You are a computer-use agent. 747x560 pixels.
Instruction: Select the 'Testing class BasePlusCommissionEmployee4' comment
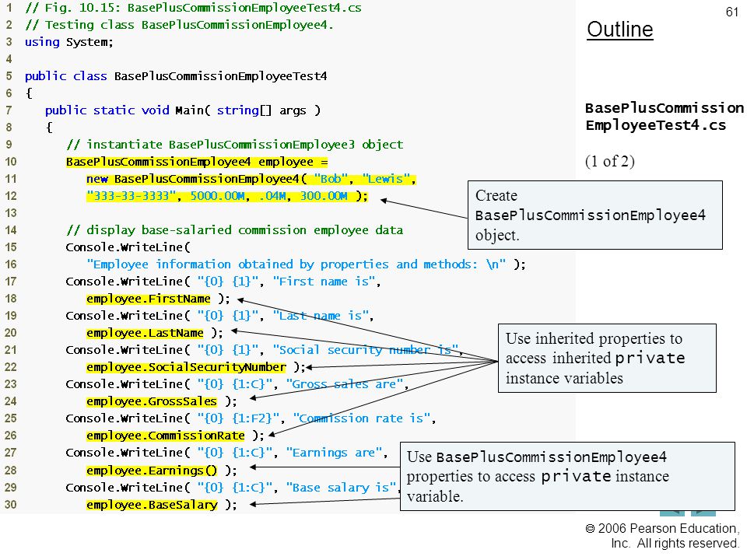pyautogui.click(x=179, y=25)
